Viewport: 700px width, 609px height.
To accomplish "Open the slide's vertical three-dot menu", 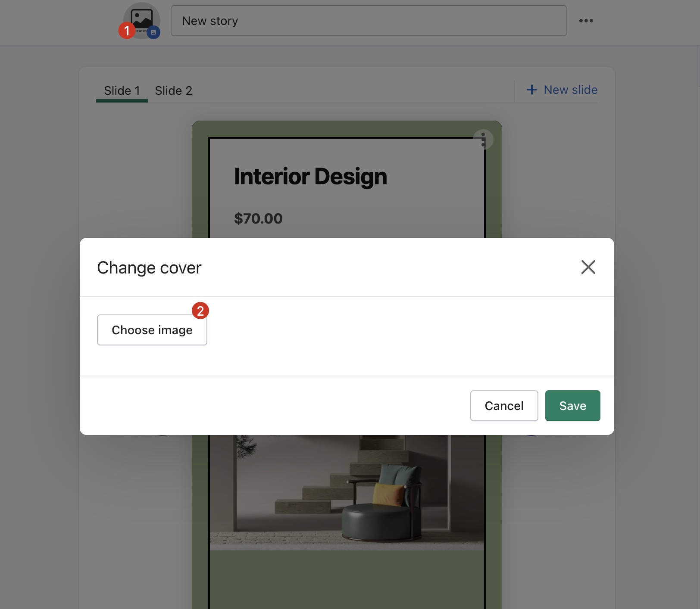I will 483,140.
